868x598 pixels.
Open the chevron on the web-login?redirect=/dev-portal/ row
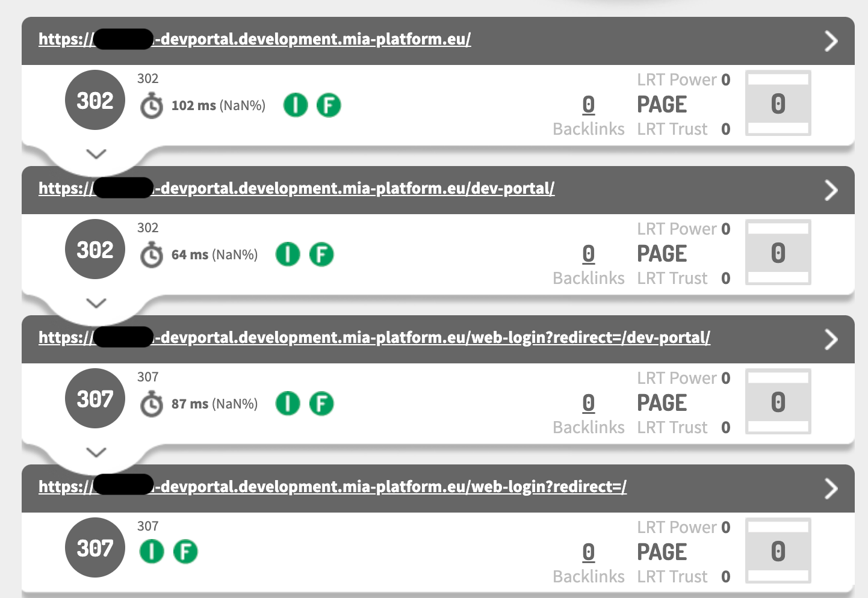point(831,339)
